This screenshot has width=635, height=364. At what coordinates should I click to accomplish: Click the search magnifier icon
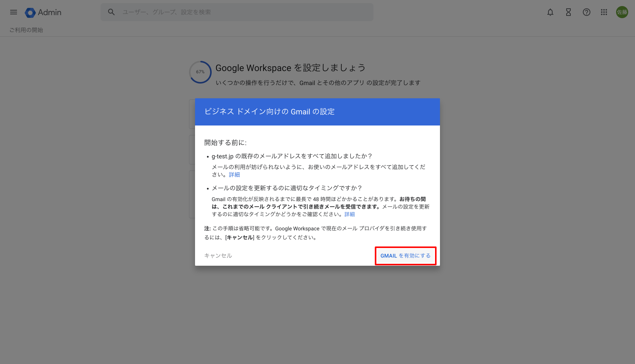click(111, 12)
